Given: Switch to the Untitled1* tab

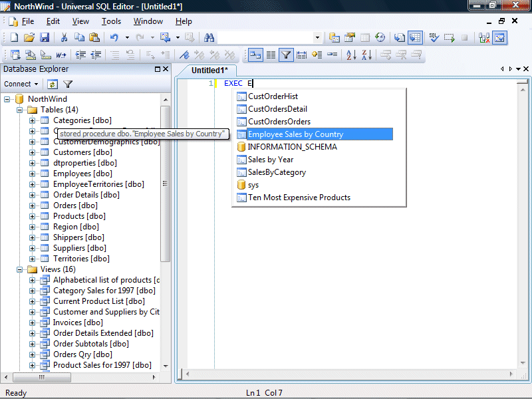Looking at the screenshot, I should 209,70.
